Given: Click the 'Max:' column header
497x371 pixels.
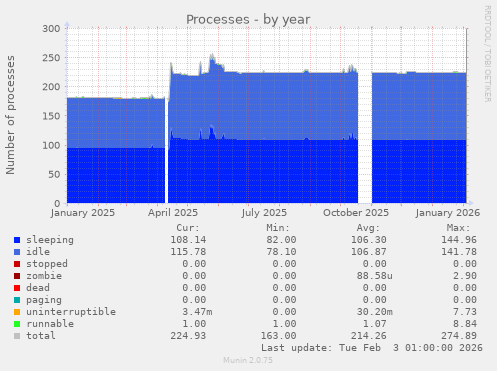Looking at the screenshot, I should [x=458, y=228].
